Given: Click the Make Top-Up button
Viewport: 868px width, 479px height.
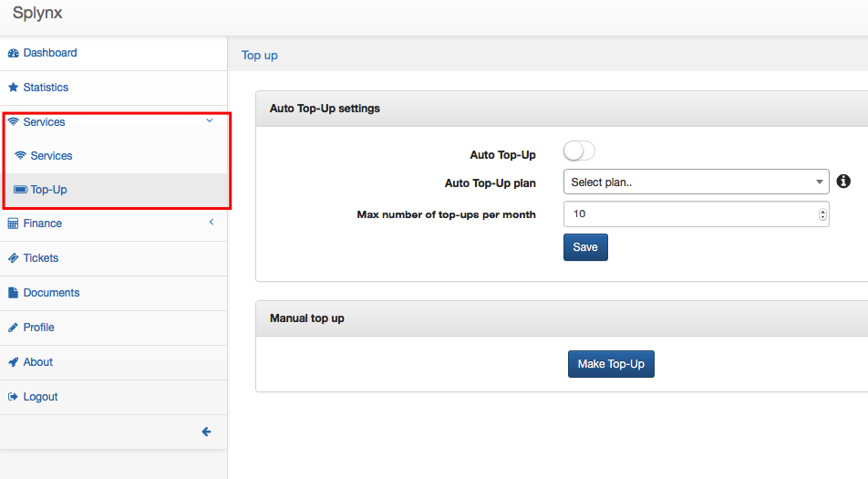Looking at the screenshot, I should (x=611, y=364).
